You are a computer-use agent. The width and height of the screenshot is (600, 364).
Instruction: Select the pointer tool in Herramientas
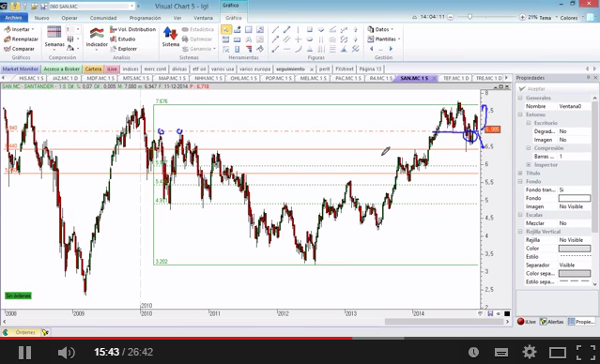click(225, 29)
